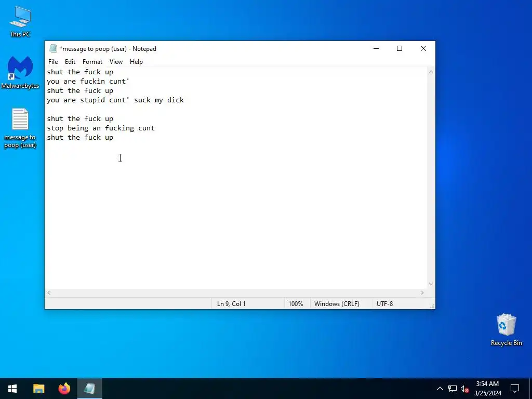Image resolution: width=532 pixels, height=399 pixels.
Task: Open the Format menu in Notepad
Action: tap(92, 62)
